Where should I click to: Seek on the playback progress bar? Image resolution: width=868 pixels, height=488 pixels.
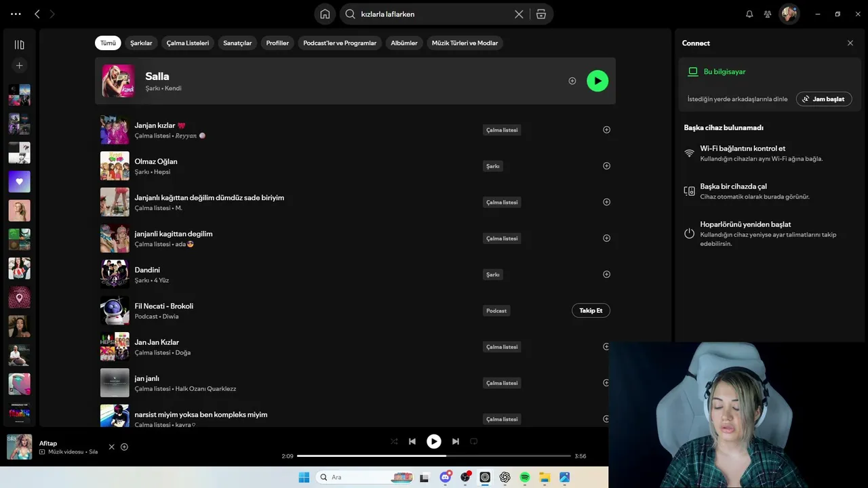point(434,456)
